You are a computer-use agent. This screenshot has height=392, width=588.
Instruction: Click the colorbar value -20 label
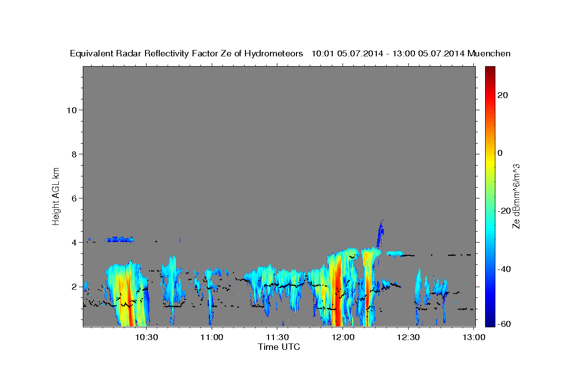coord(503,211)
